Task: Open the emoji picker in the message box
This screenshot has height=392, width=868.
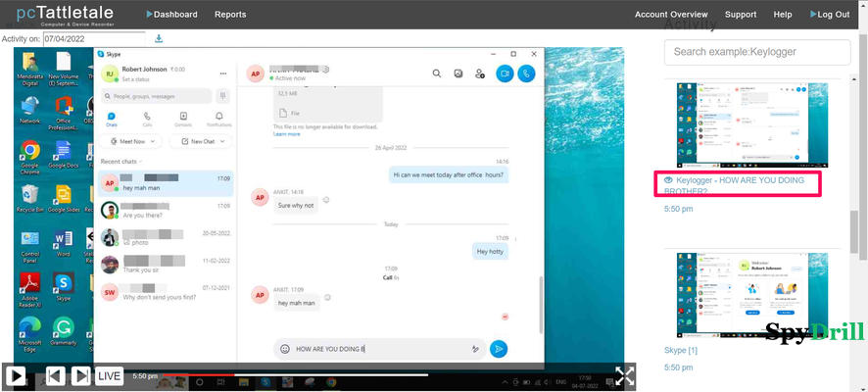Action: (x=285, y=348)
